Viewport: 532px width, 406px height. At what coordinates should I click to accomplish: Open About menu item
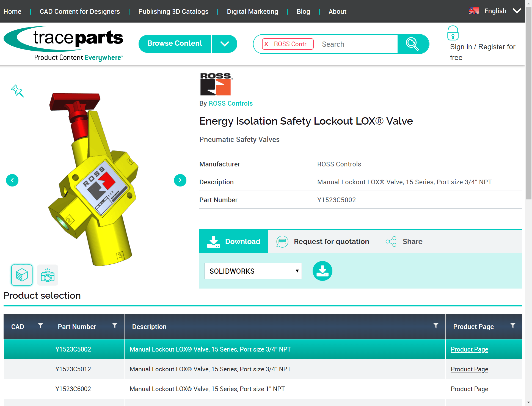[x=337, y=12]
